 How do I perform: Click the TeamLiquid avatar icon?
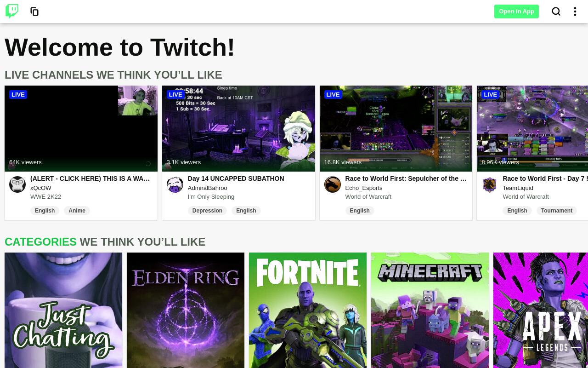[x=490, y=184]
